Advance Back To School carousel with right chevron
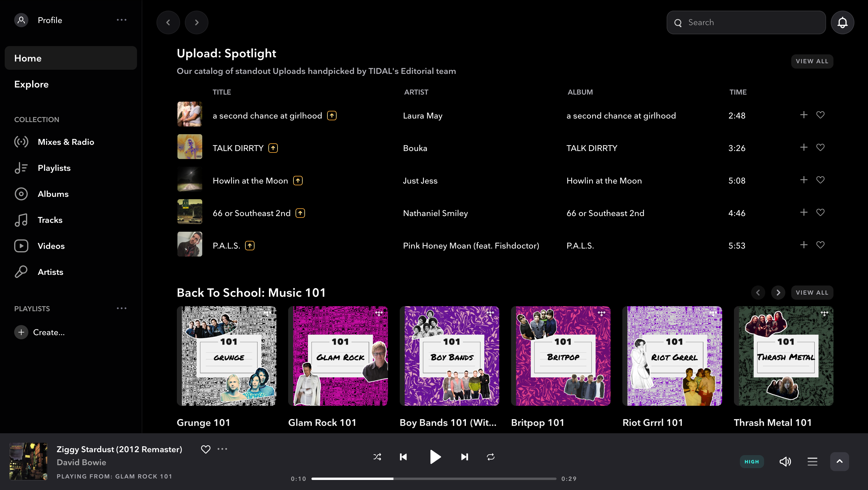The height and width of the screenshot is (490, 868). [778, 292]
